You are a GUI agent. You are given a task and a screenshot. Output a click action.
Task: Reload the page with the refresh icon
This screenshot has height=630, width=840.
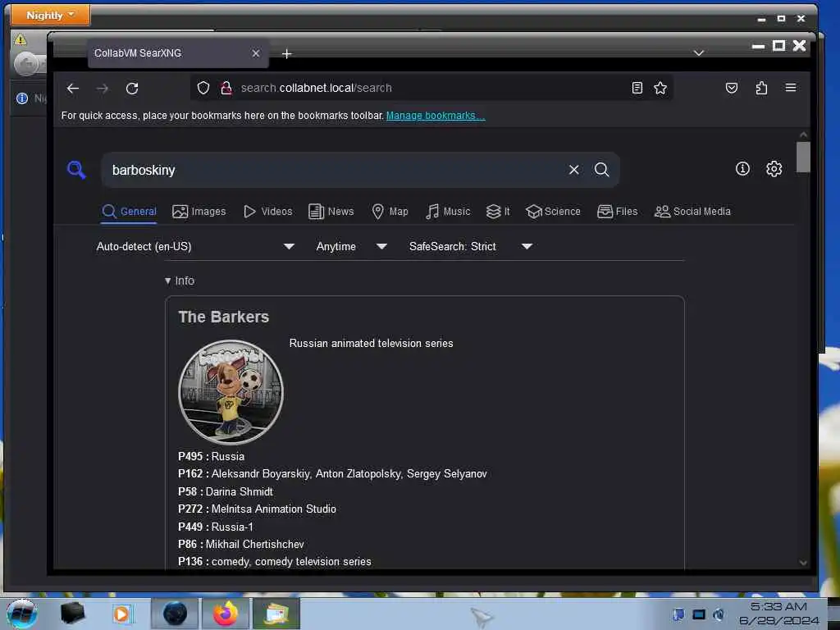pyautogui.click(x=132, y=89)
